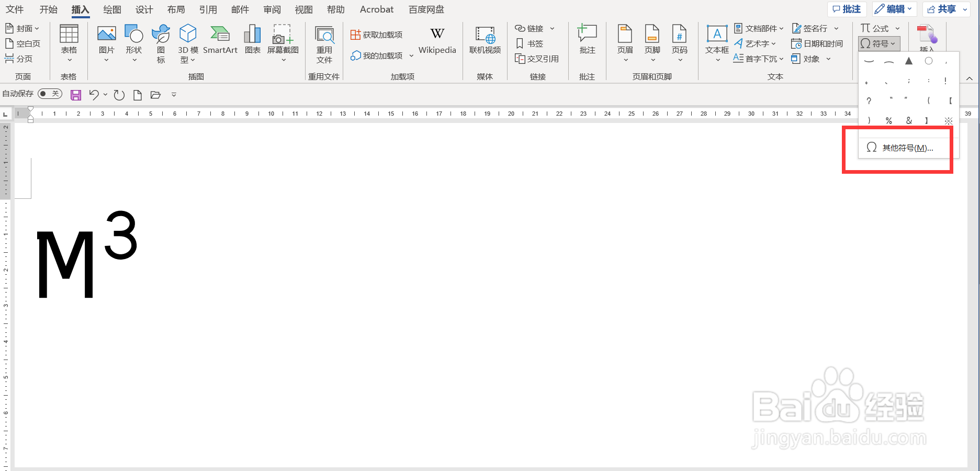
Task: Click the 封面 cover page button
Action: pyautogui.click(x=22, y=28)
